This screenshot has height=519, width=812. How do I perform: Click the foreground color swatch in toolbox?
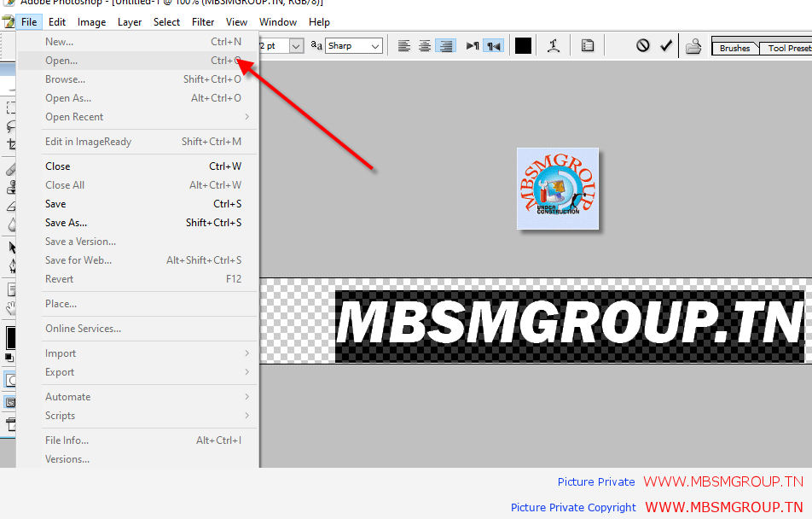pyautogui.click(x=10, y=338)
